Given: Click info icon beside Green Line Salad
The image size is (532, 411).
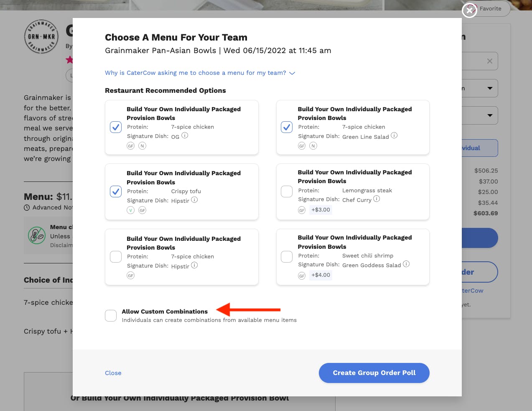Looking at the screenshot, I should pos(394,135).
